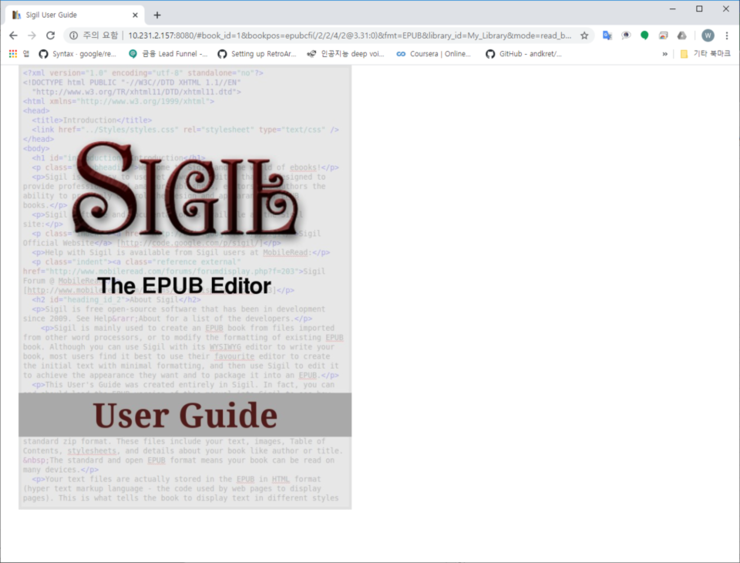Image resolution: width=740 pixels, height=563 pixels.
Task: Bookmark this page with the star icon
Action: tap(584, 35)
